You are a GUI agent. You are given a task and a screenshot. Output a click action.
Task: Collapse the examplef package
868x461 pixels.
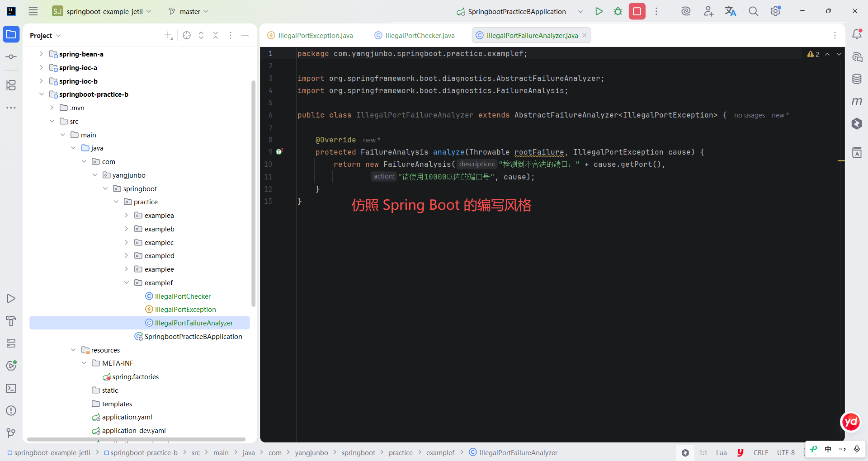point(127,282)
